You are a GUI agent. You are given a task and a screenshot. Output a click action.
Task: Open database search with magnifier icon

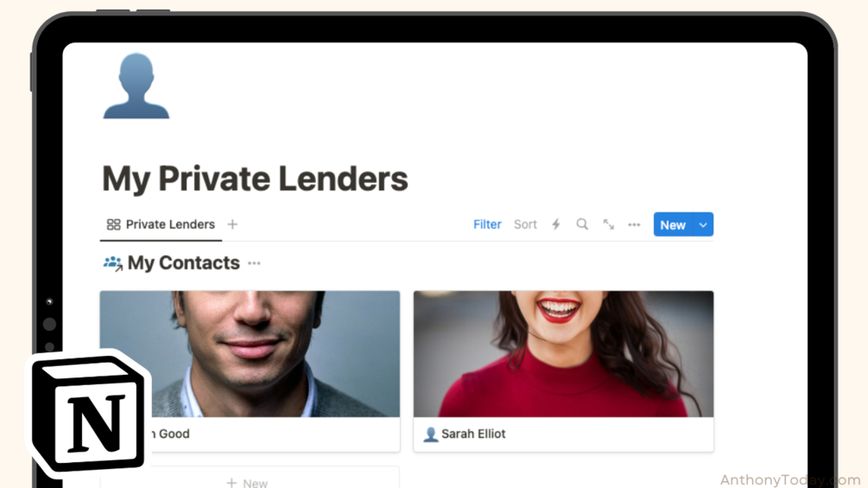point(582,224)
